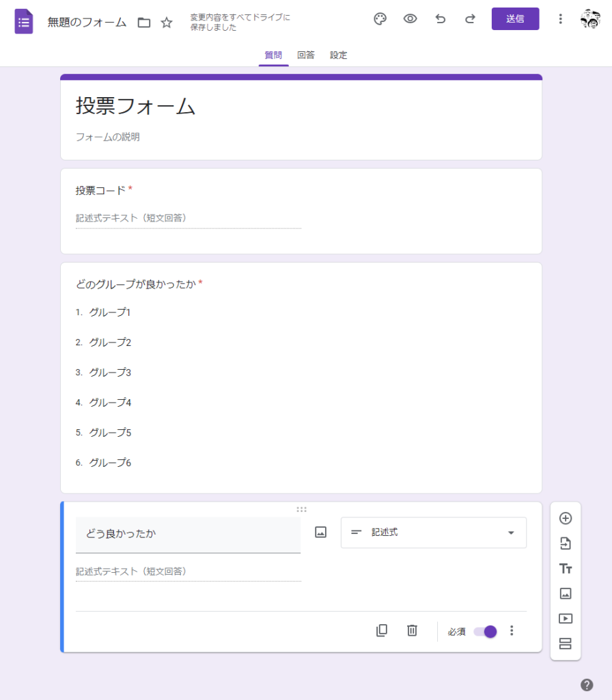Edit the 無題のフォーム document name

click(x=87, y=22)
